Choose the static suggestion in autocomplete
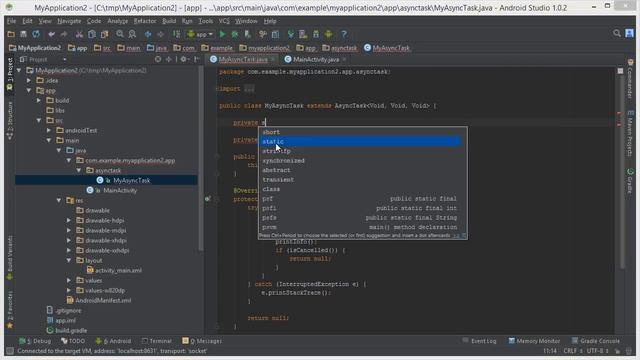This screenshot has height=360, width=640. pos(360,142)
